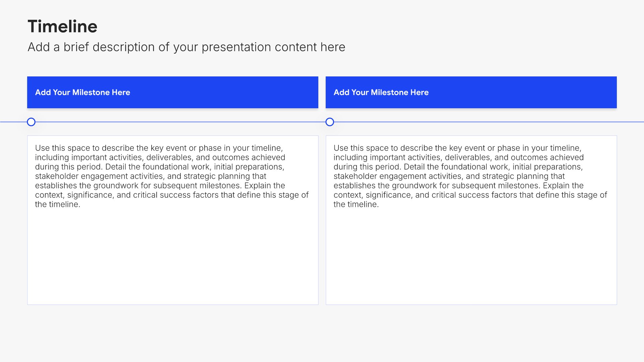Select the subtitle brief description text
644x362 pixels.
[186, 47]
